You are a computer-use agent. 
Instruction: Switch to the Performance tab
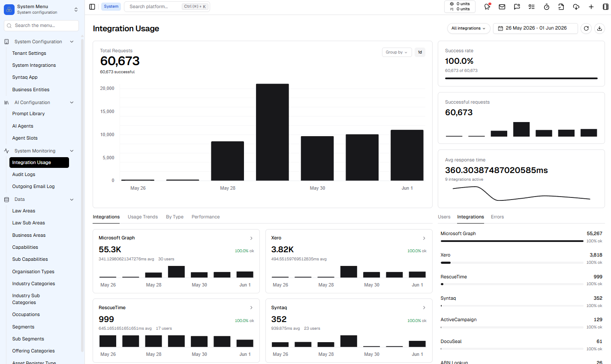[x=205, y=217]
